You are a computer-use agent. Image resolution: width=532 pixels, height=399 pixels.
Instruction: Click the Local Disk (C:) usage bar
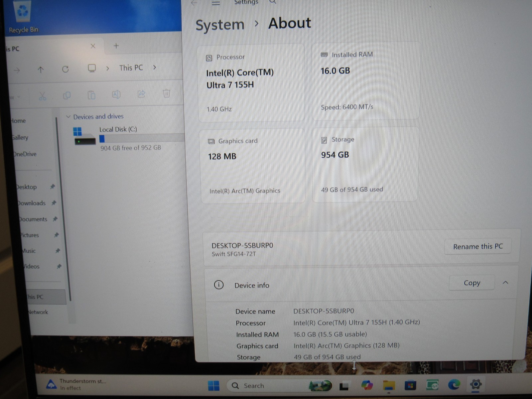pos(142,138)
